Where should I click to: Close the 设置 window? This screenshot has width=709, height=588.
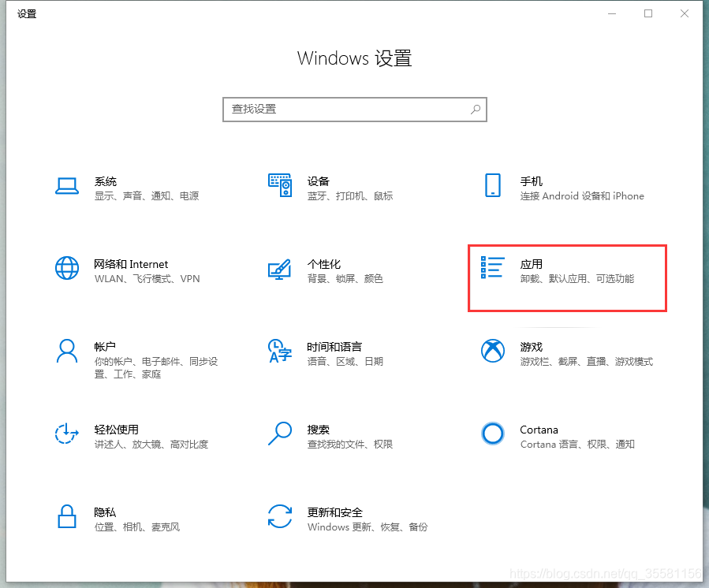click(685, 13)
